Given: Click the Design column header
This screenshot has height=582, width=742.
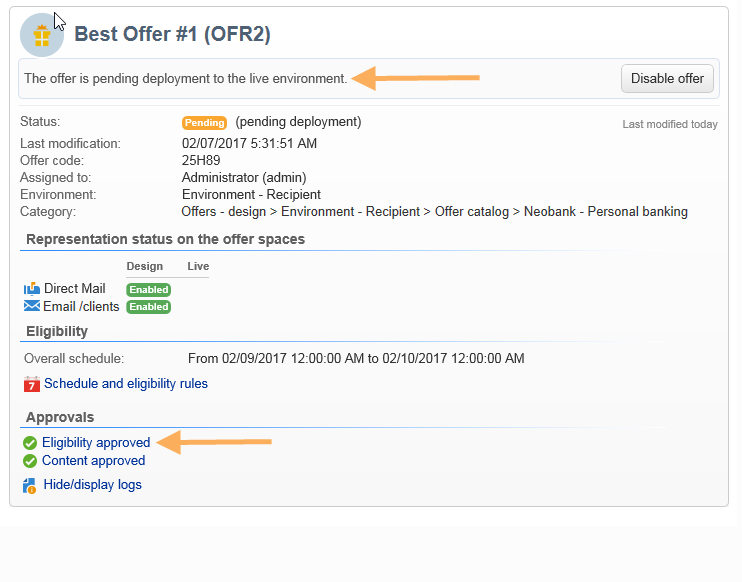Looking at the screenshot, I should [144, 267].
